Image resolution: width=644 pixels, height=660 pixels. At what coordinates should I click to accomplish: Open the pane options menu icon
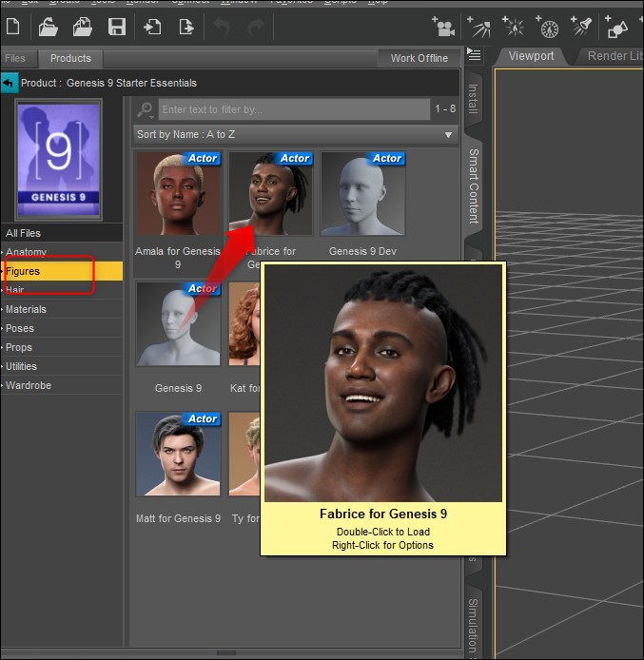(475, 55)
